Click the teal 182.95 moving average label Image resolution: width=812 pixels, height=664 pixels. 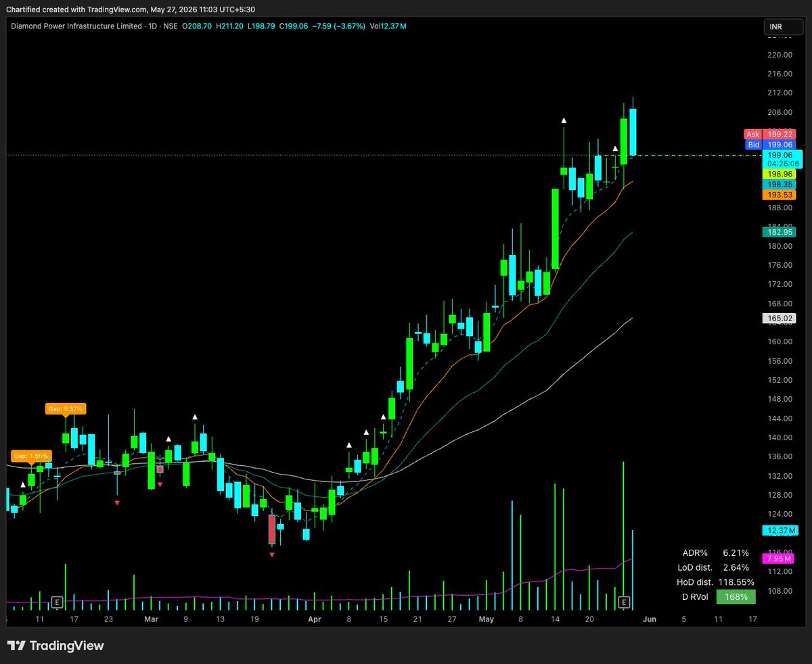[780, 232]
